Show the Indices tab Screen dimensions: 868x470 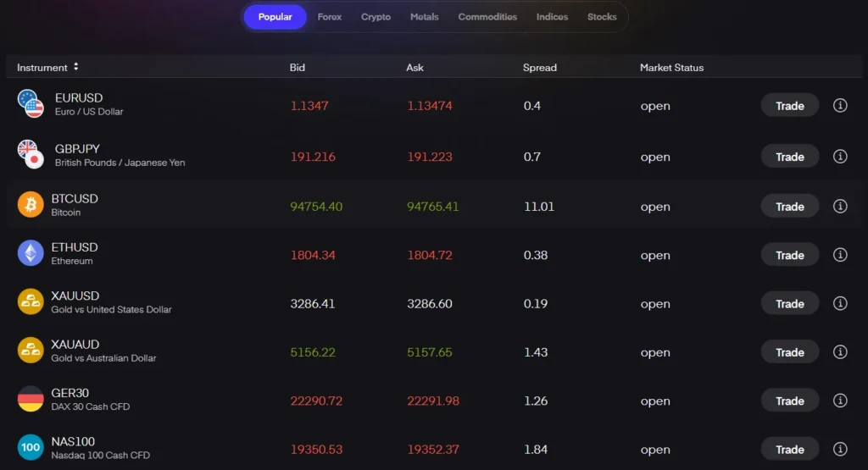pos(552,17)
